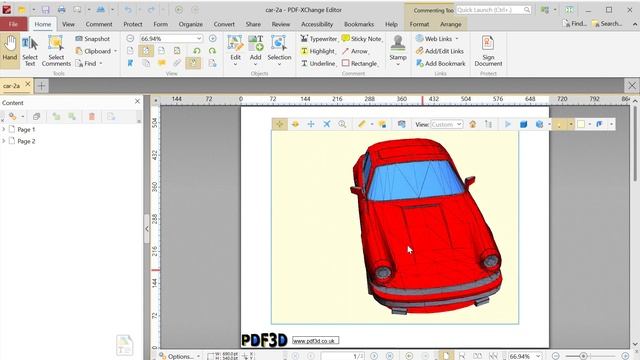
Task: Click the 3D measurement tool
Action: point(362,124)
